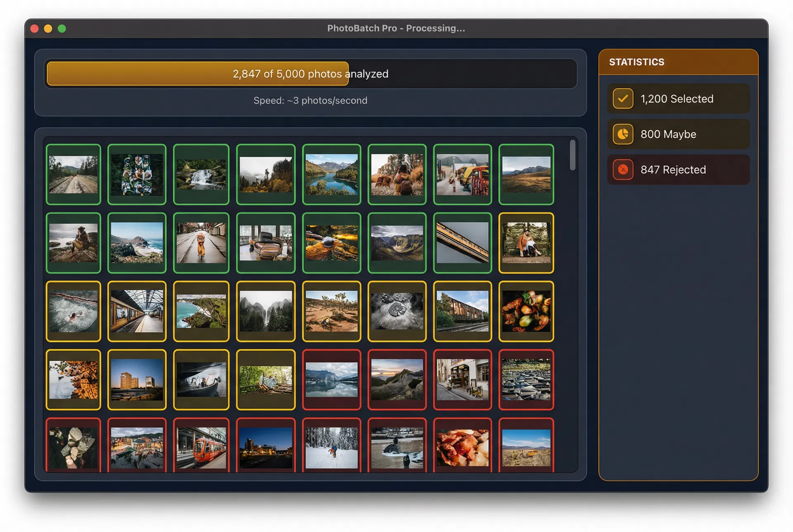Select the yellow-bordered couple on bench photo

pyautogui.click(x=526, y=243)
